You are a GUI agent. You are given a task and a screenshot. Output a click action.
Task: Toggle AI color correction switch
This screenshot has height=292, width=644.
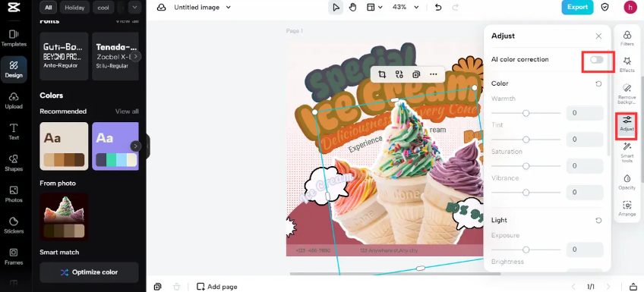(597, 60)
